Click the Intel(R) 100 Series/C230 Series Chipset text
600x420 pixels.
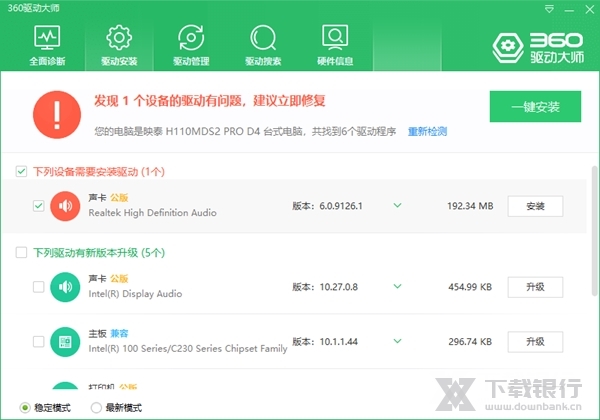[188, 348]
